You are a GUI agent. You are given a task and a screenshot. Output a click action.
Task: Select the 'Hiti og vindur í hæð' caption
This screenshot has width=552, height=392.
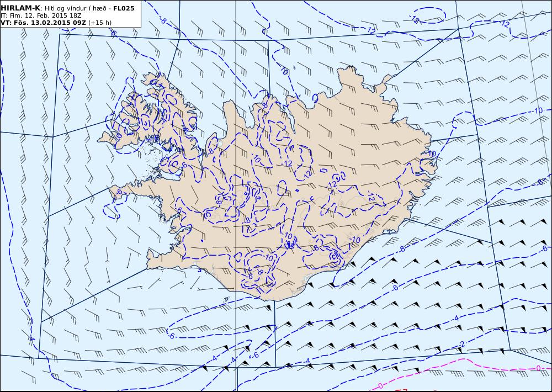coord(75,8)
